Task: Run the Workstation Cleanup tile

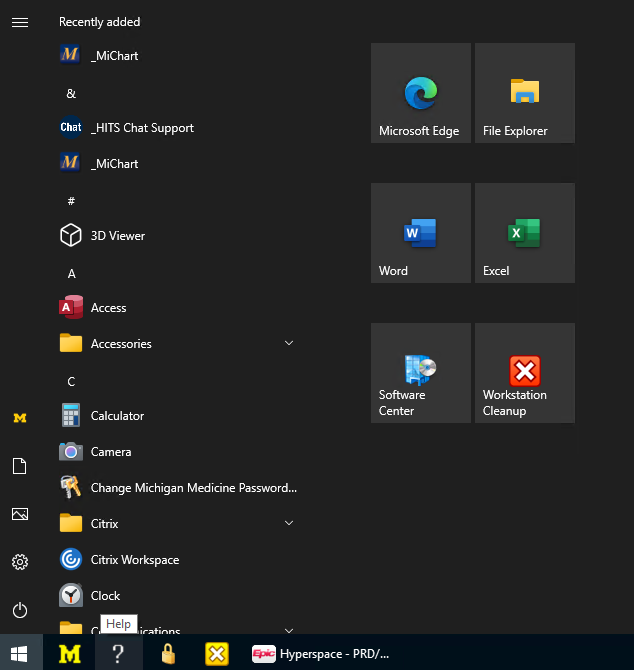Action: 525,373
